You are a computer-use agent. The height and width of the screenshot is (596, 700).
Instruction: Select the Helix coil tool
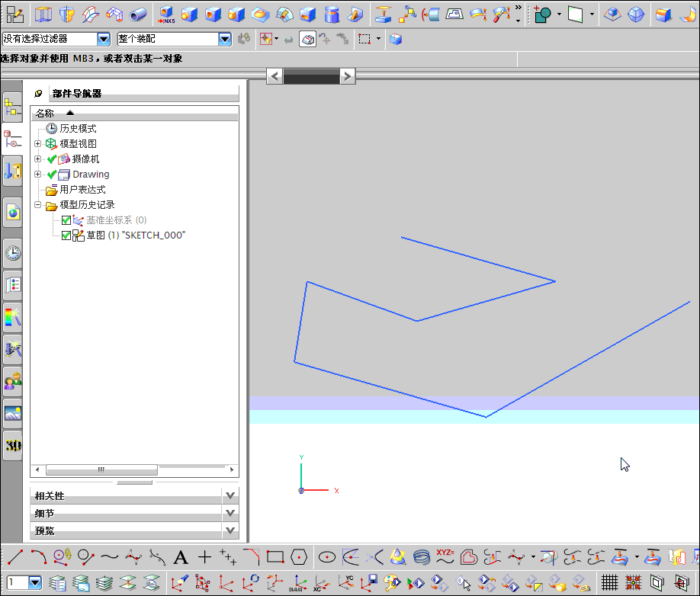pos(422,557)
